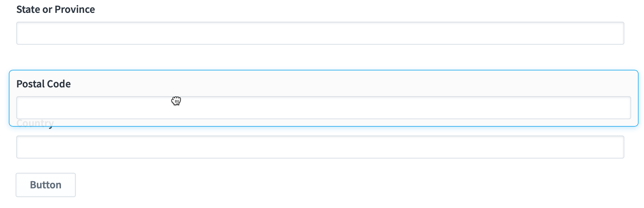The image size is (644, 208).
Task: Focus the State or Province text field
Action: point(320,33)
